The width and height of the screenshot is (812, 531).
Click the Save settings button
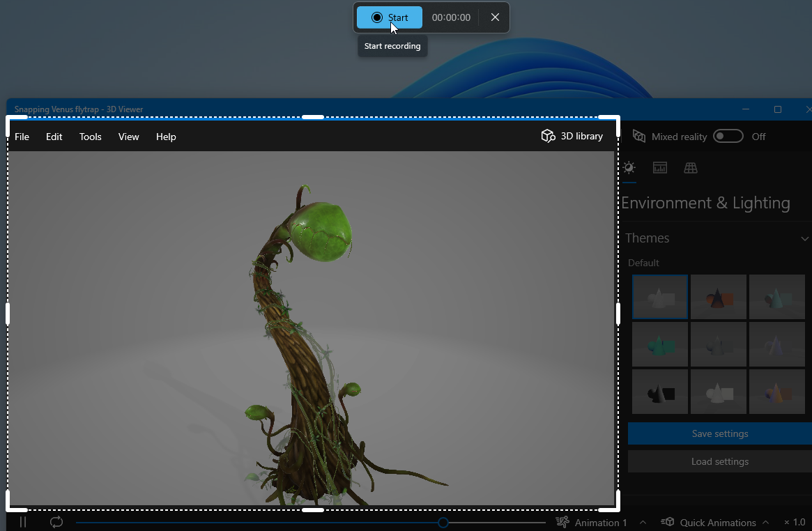click(719, 433)
